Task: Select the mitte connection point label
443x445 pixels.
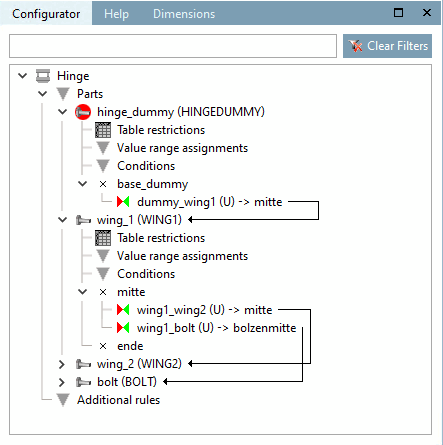Action: point(131,292)
